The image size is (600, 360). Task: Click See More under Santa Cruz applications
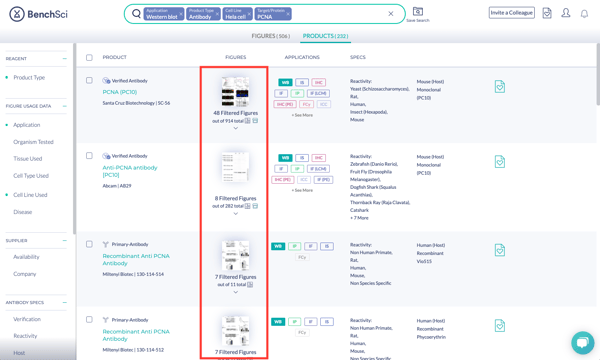pos(302,115)
